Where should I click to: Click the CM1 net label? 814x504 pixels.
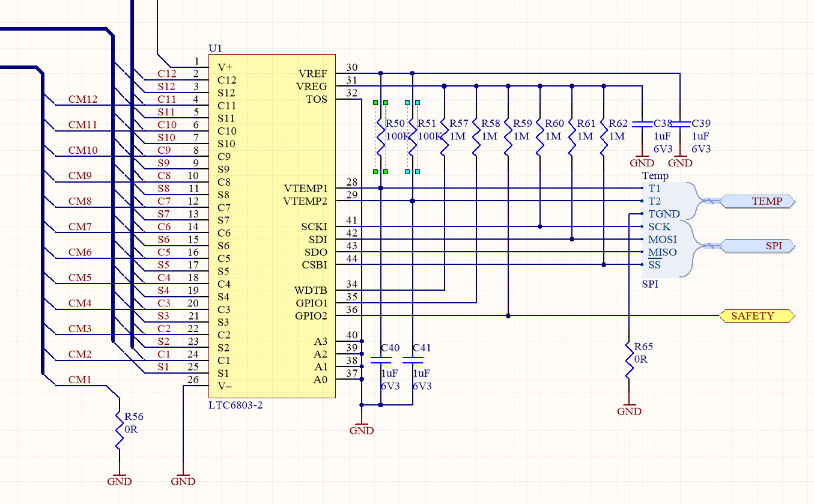(x=80, y=380)
